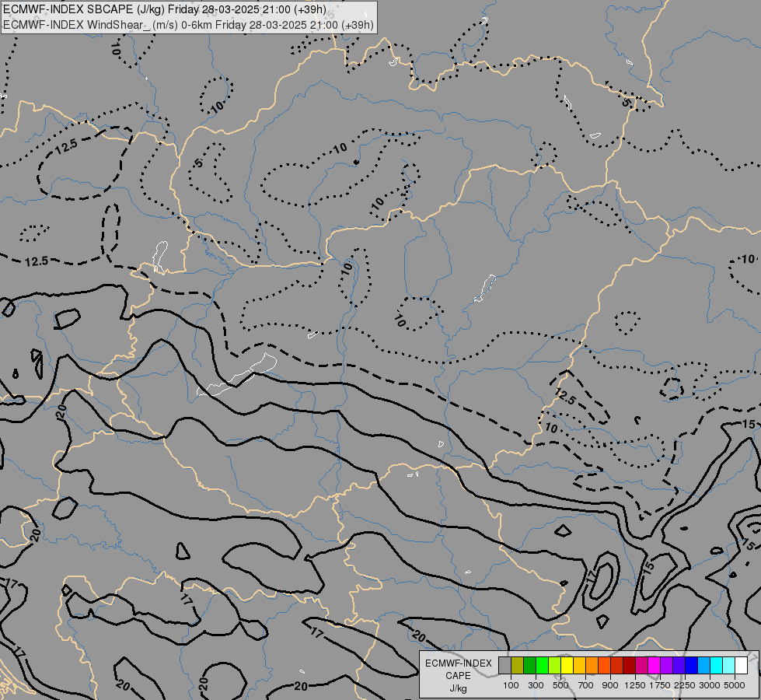Select the olive legend swatch after 100
Image resolution: width=761 pixels, height=700 pixels.
[x=518, y=665]
